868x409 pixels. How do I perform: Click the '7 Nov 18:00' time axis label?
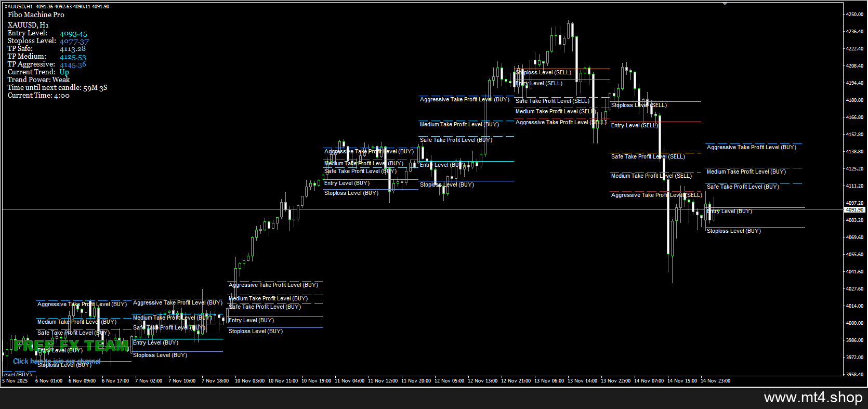pos(215,381)
